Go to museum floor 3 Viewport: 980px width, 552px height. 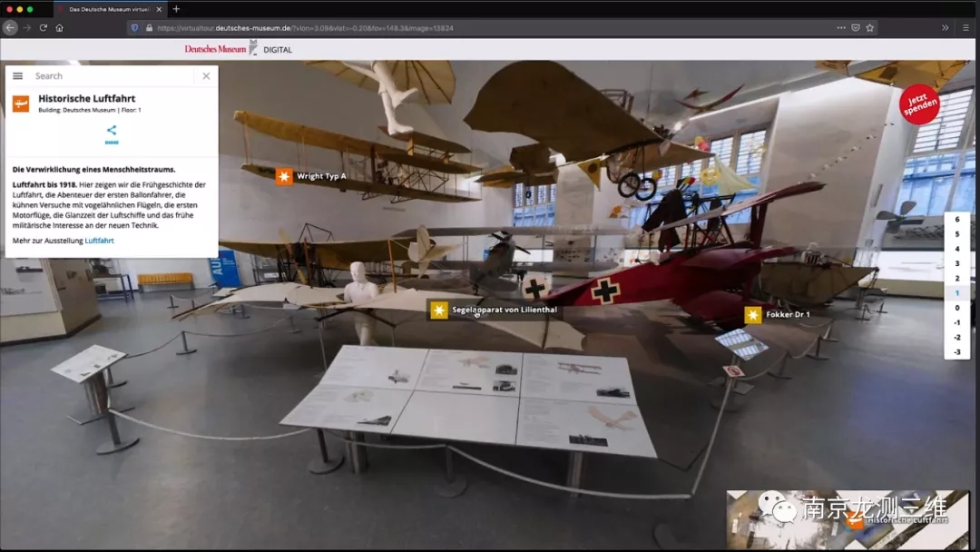(x=957, y=264)
